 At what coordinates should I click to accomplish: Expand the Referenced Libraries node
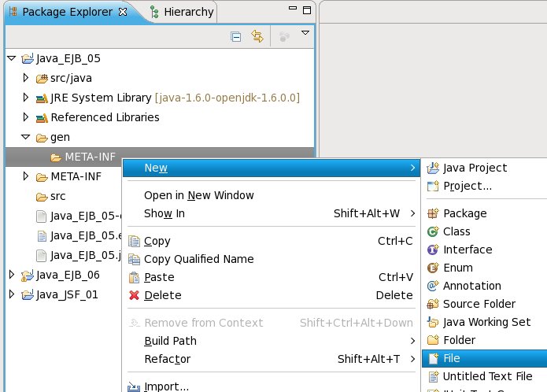[x=25, y=117]
